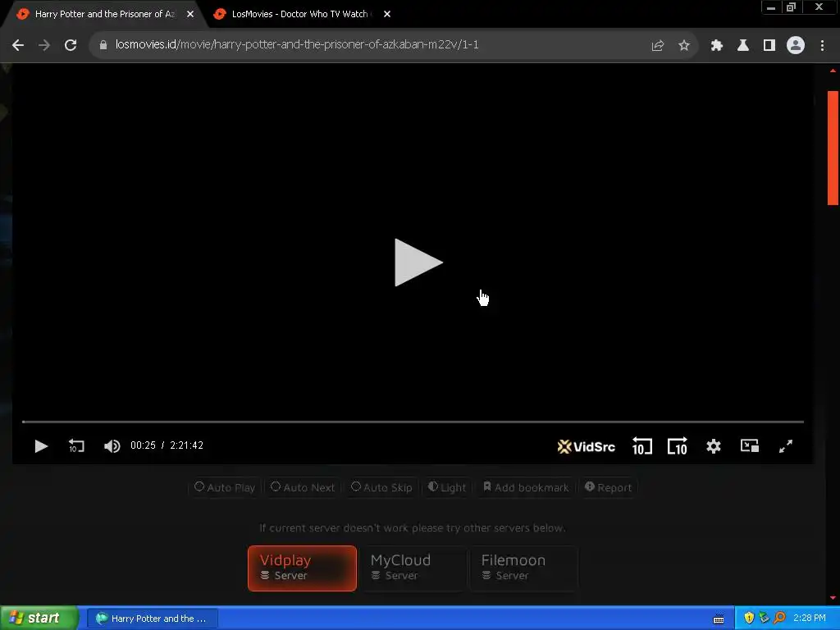
Task: Switch to MyCloud server
Action: coord(413,568)
